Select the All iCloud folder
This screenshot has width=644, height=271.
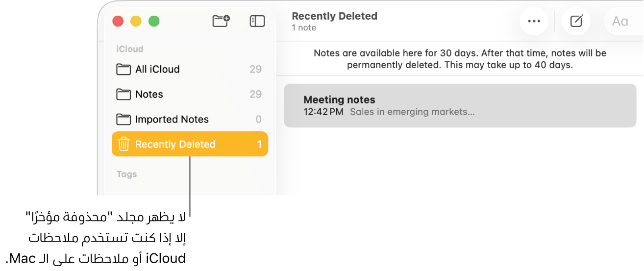point(157,69)
